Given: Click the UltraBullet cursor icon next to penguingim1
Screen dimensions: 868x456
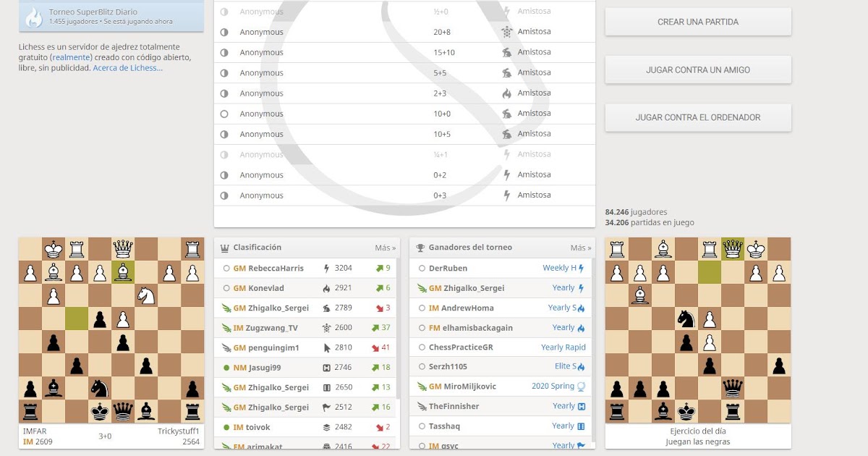Looking at the screenshot, I should [x=326, y=347].
